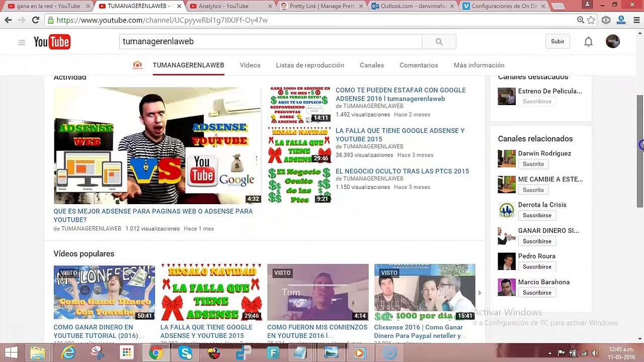Open the colored grid apps taskbar icon

click(x=126, y=353)
